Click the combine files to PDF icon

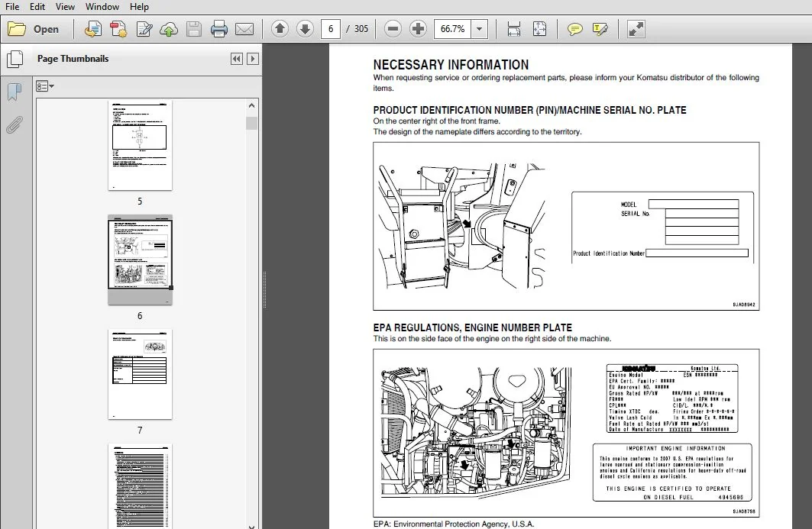click(118, 29)
